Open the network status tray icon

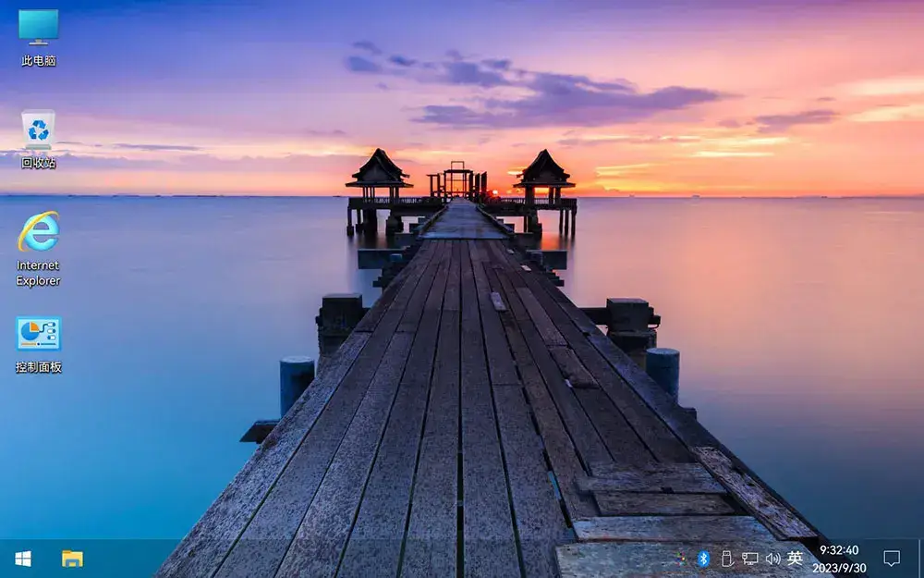click(750, 558)
